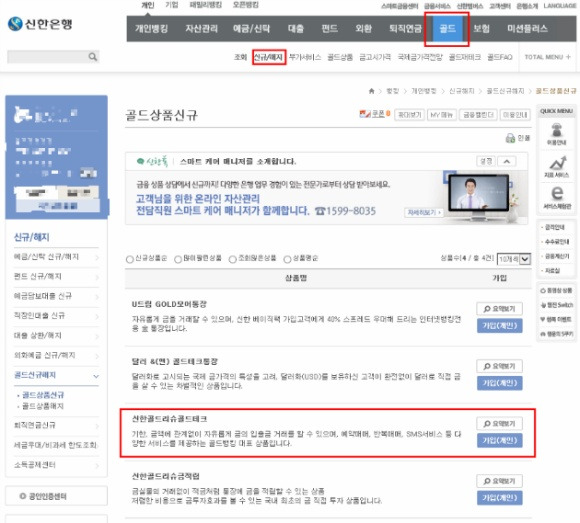
Task: Click TOTAL MENU plus icon
Action: [568, 57]
